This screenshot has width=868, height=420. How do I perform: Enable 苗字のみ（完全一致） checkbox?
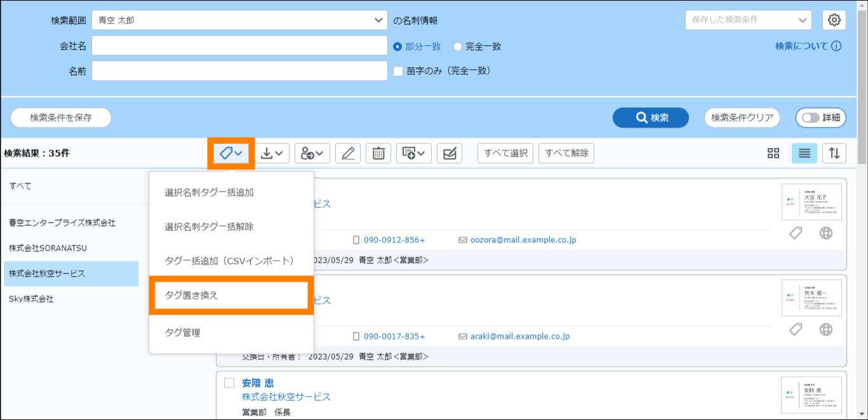(x=399, y=71)
